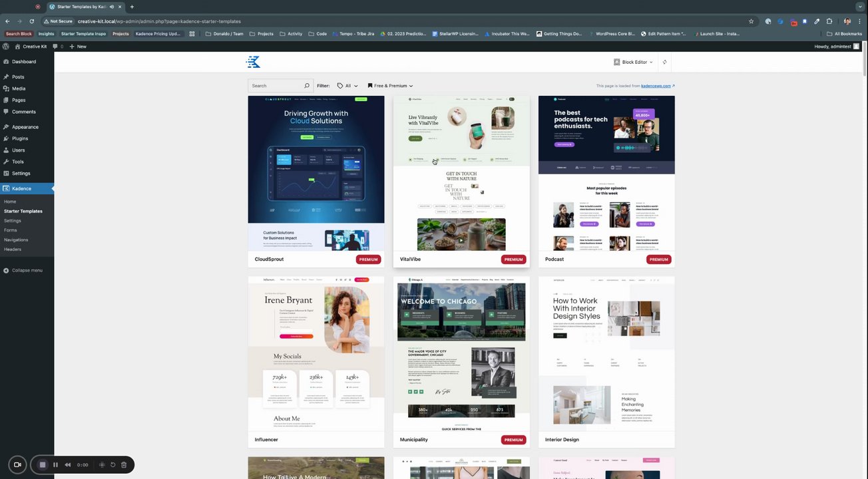
Task: Open a new browser tab
Action: (x=132, y=7)
